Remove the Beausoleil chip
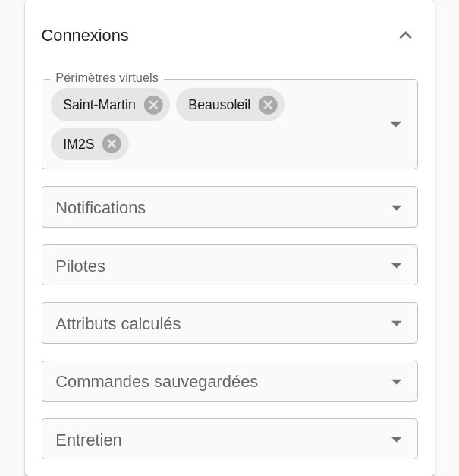The width and height of the screenshot is (459, 476). 268,105
